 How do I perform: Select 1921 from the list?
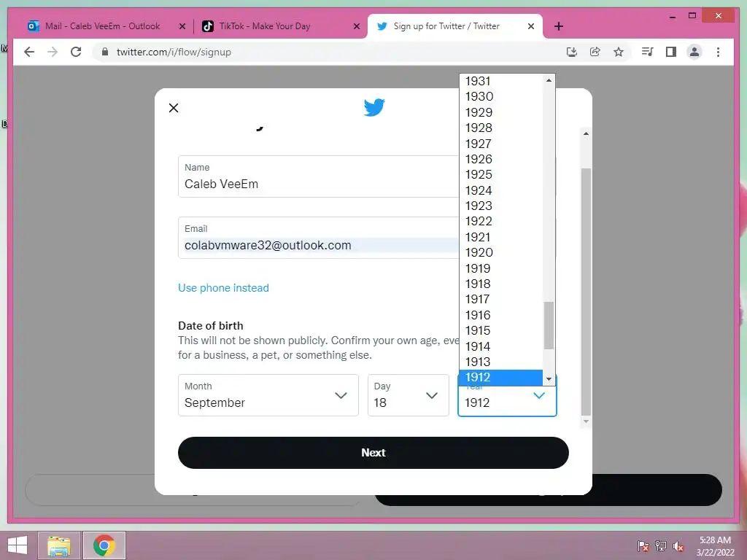coord(500,237)
